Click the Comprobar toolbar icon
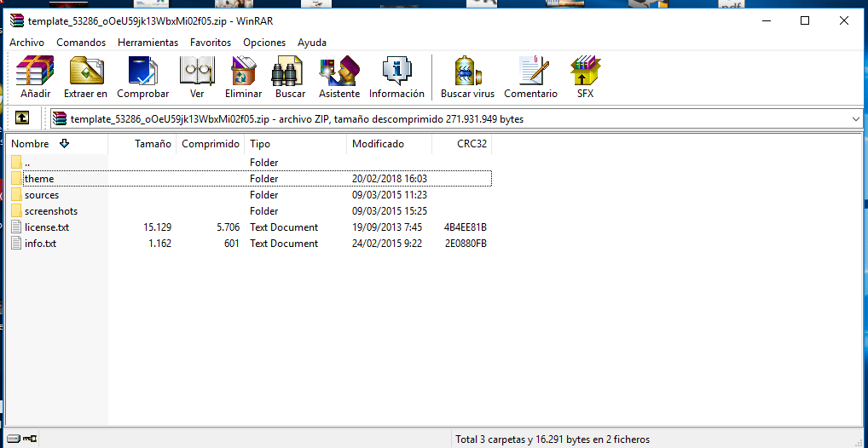 click(143, 71)
